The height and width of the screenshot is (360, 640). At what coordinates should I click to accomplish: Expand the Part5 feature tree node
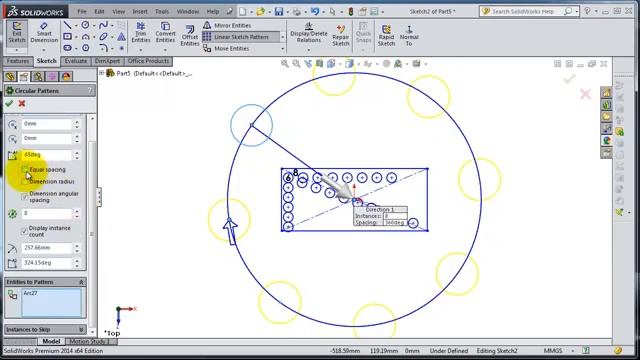click(x=102, y=73)
